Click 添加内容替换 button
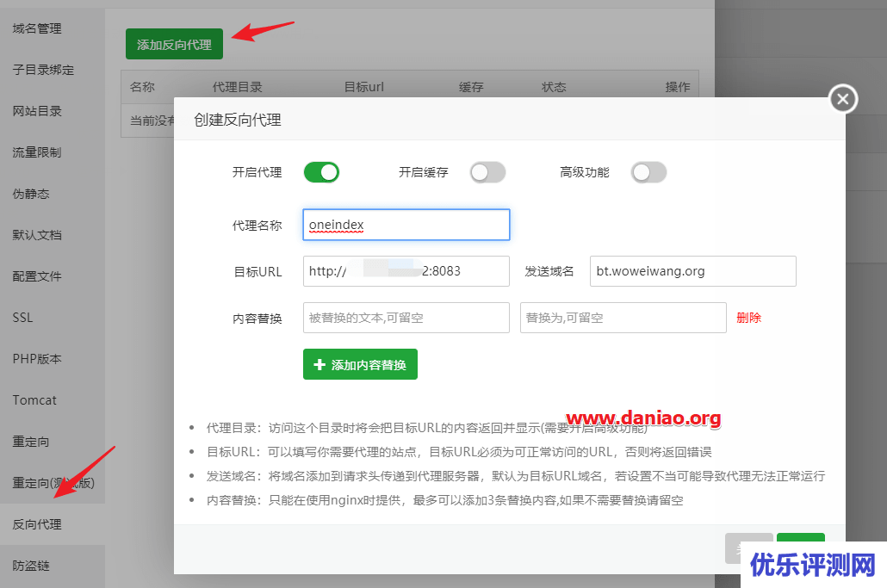Viewport: 887px width, 588px height. [x=360, y=365]
